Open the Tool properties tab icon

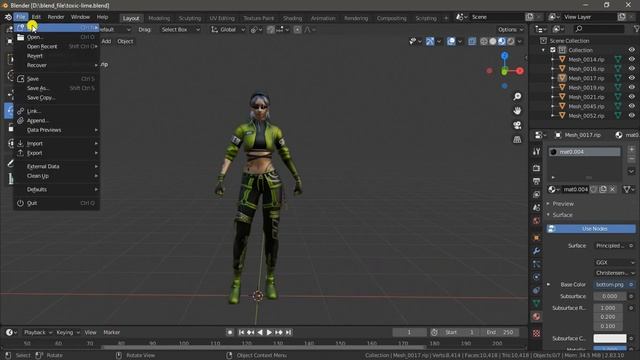tap(536, 152)
